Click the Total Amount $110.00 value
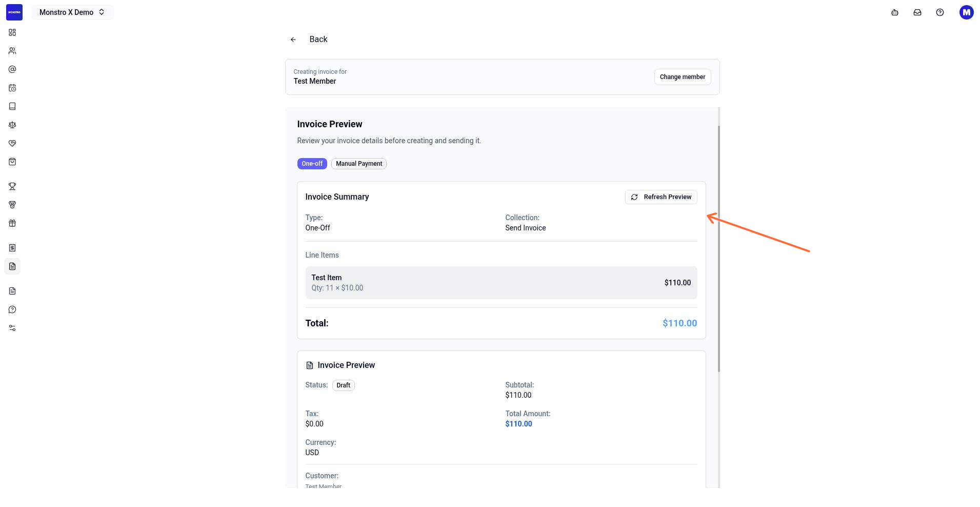980x507 pixels. pos(519,424)
